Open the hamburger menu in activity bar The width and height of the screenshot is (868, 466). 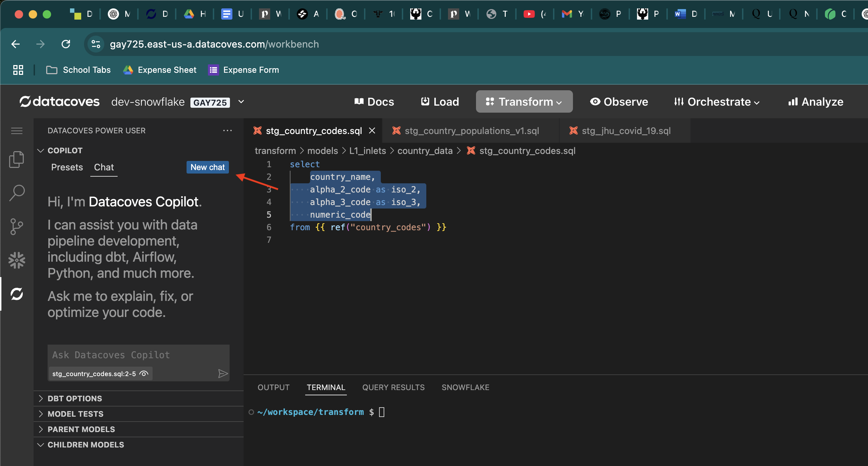point(16,131)
